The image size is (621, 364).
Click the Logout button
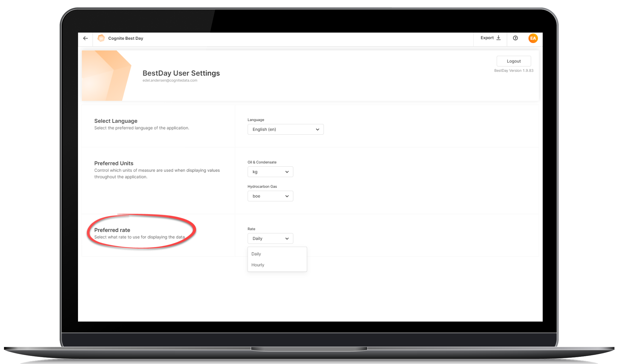coord(514,61)
